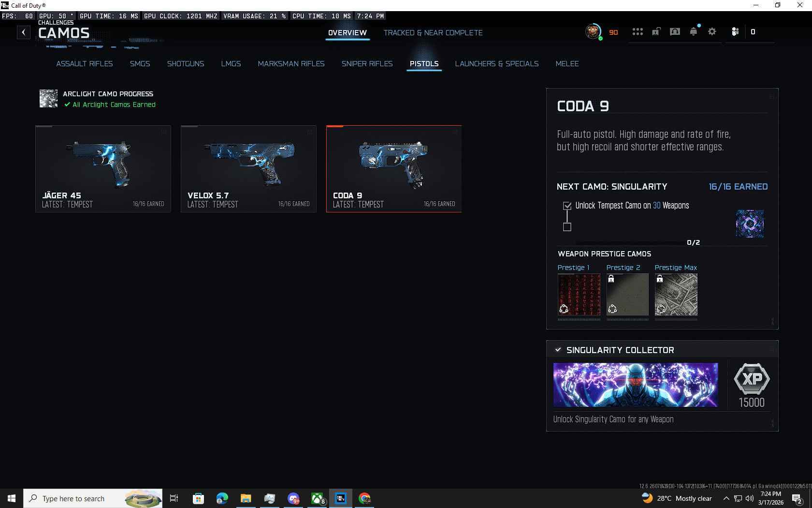812x508 pixels.
Task: Click the Arclight camo progress icon
Action: [x=48, y=99]
